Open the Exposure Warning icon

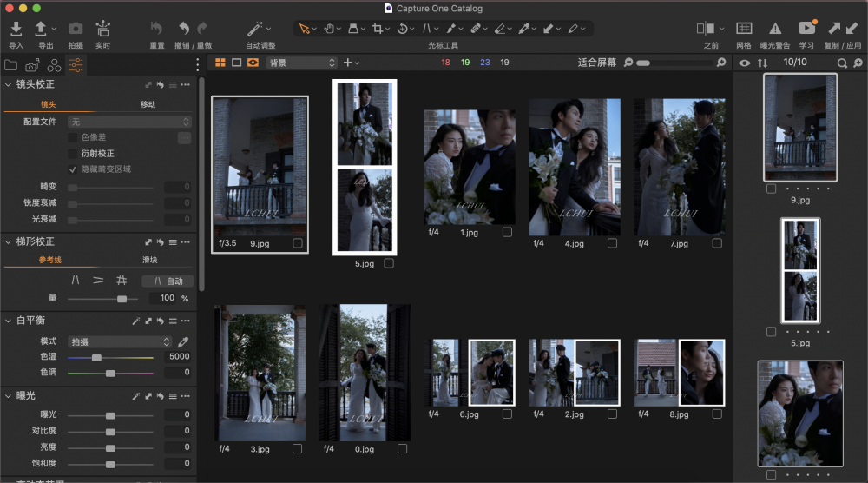(775, 30)
